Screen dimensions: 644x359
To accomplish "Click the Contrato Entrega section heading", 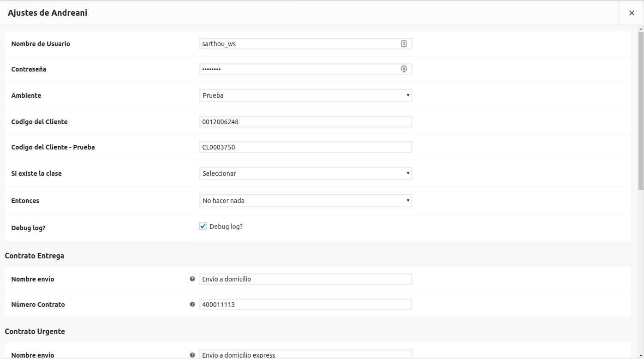I will pyautogui.click(x=35, y=256).
